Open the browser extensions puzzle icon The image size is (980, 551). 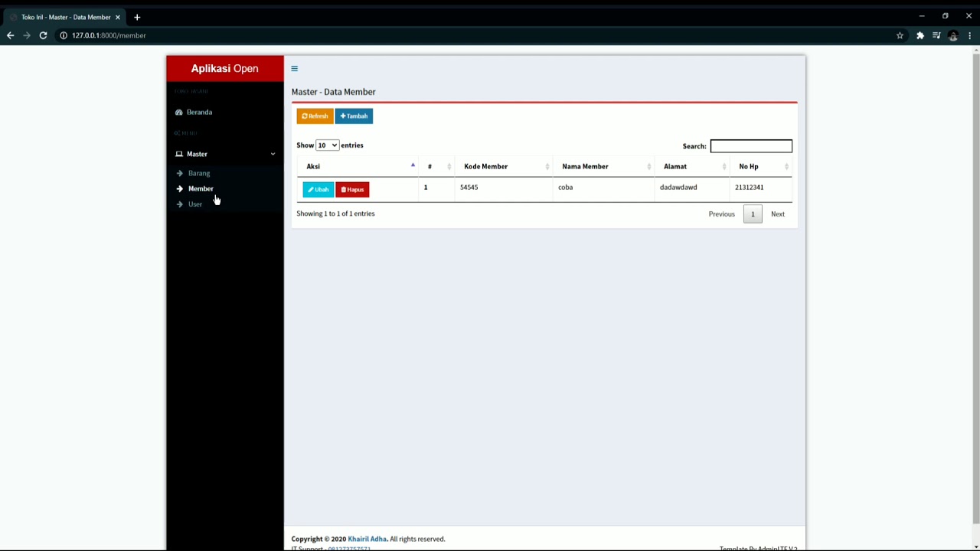(920, 35)
